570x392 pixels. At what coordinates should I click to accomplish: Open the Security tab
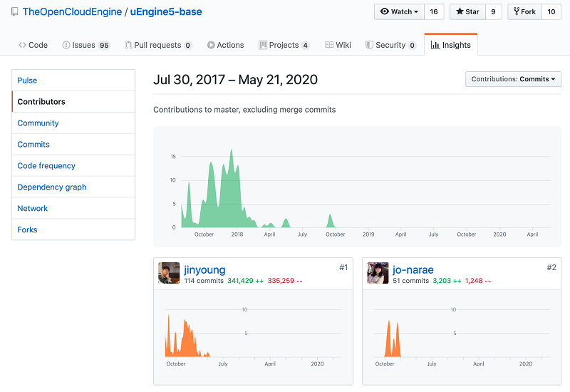tap(390, 45)
